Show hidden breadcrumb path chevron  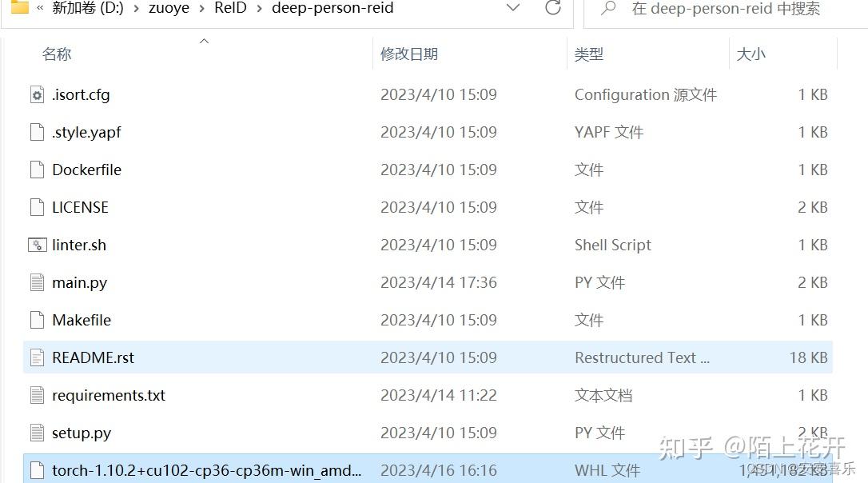40,9
